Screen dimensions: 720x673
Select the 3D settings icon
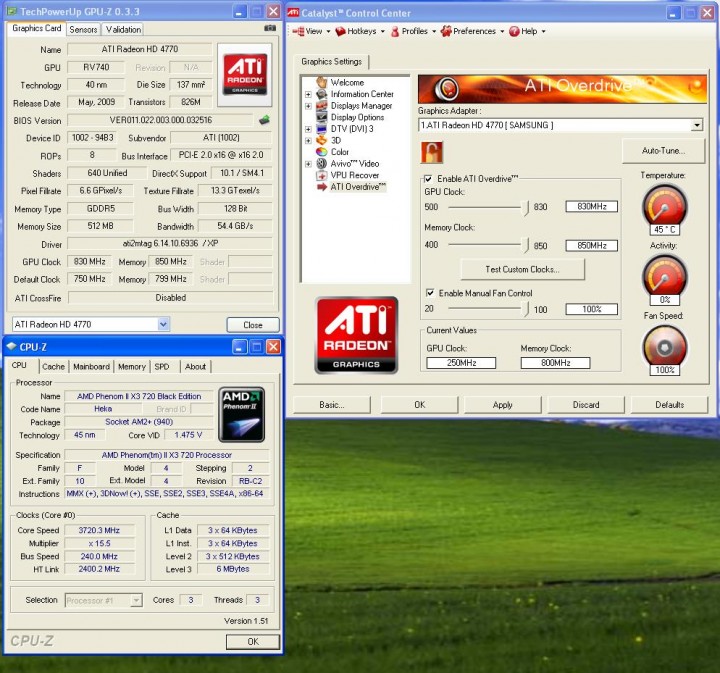coord(321,140)
